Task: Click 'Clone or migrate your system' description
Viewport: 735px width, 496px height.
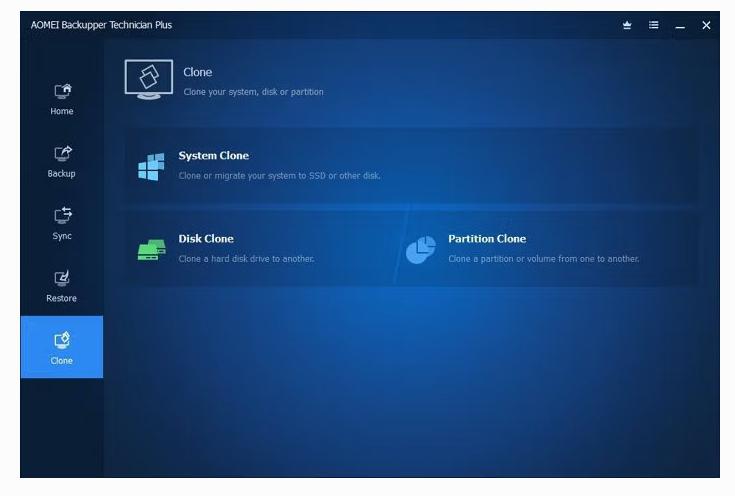Action: coord(279,176)
